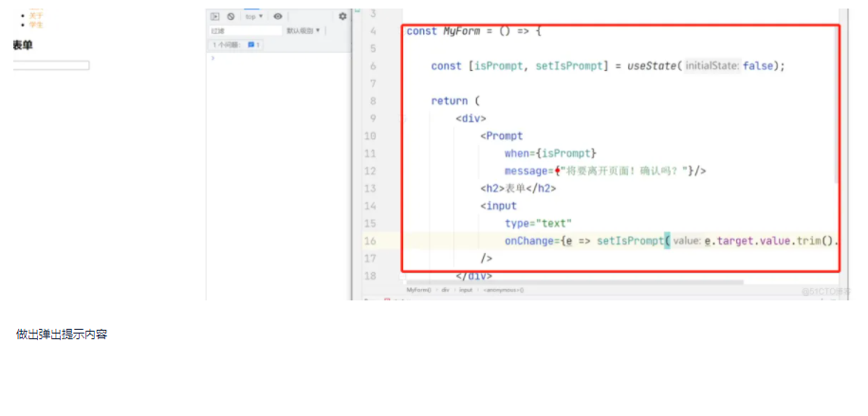The height and width of the screenshot is (416, 868).
Task: Open console settings gear icon
Action: tap(342, 17)
